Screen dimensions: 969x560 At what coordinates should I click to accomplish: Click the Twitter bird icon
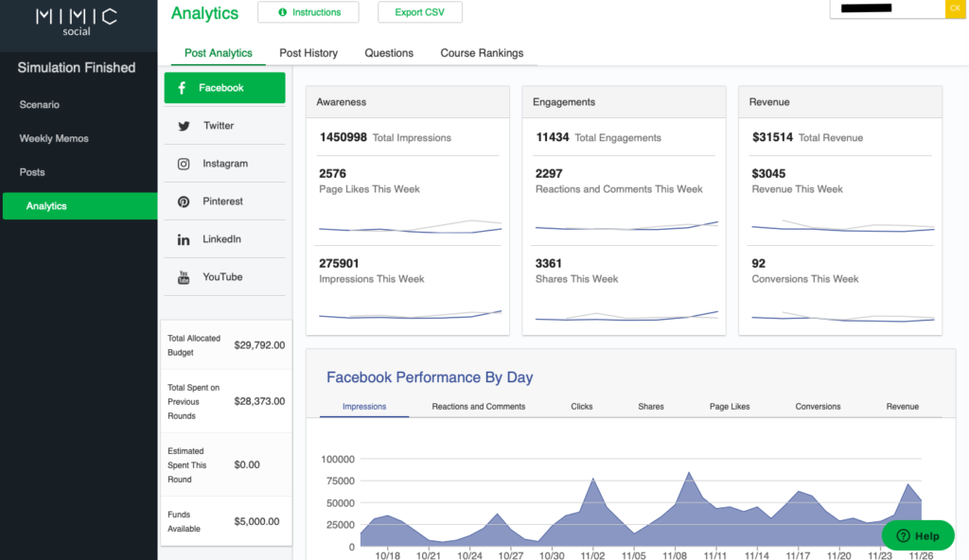(184, 126)
